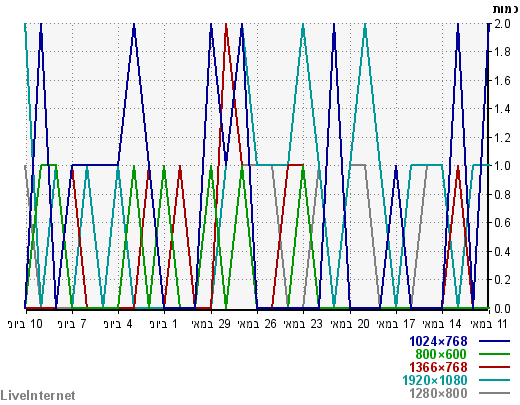
Task: Click the blue line swatch for 1024×768
Action: point(494,341)
